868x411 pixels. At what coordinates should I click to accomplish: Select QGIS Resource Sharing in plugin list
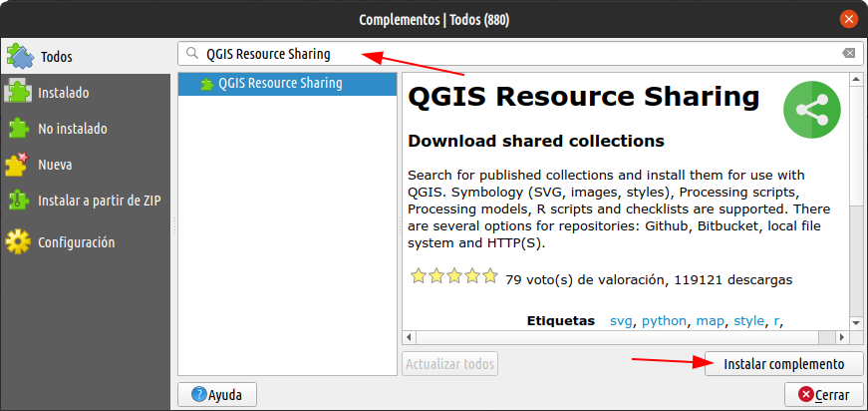click(x=279, y=84)
